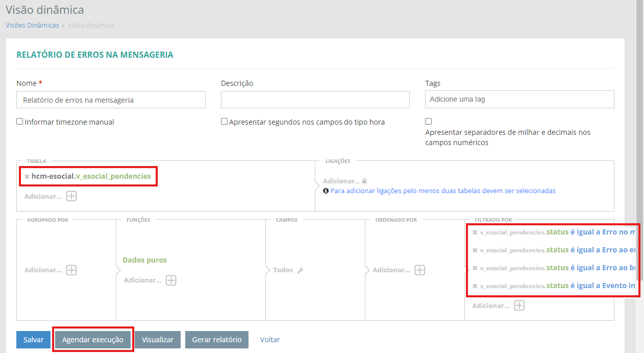Select the 'Dados puros' function entry
Viewport: 644px width, 353px height.
(x=144, y=260)
